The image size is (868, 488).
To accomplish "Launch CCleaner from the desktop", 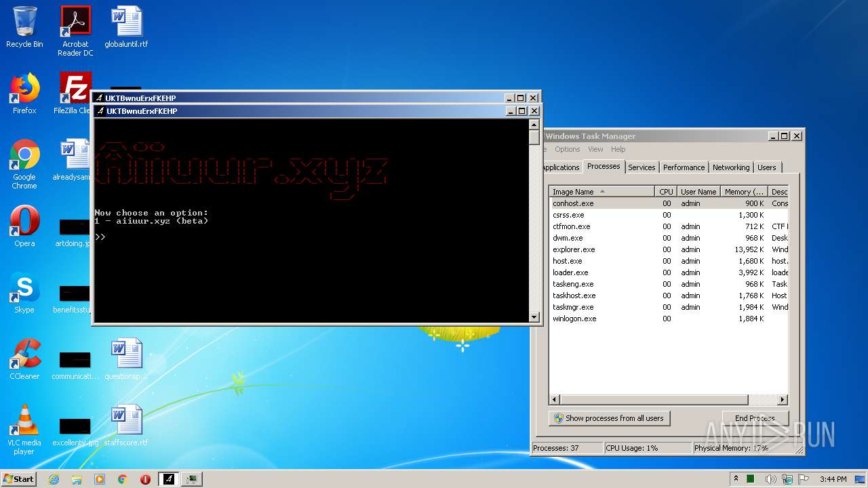I will point(24,360).
